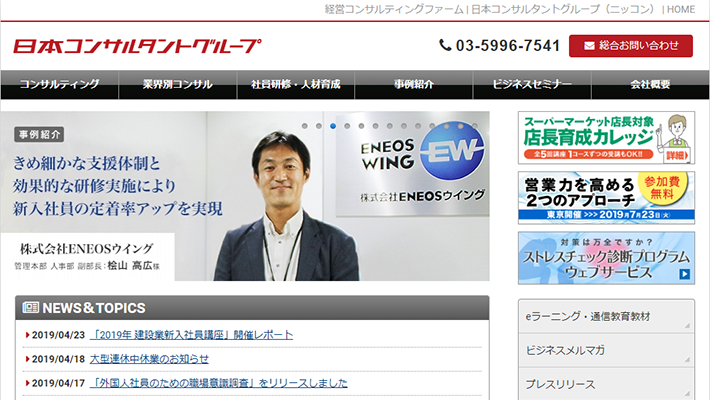Image resolution: width=710 pixels, height=400 pixels.
Task: Click the red arrow bullet beside 2019/04/23
Action: pos(28,335)
